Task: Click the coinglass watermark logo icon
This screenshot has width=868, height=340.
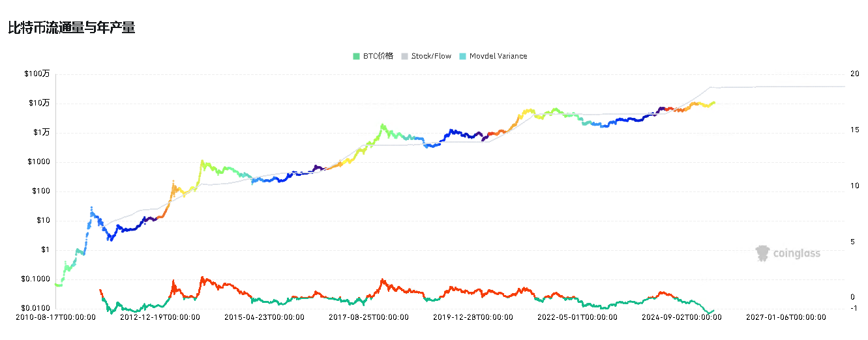Action: (762, 253)
